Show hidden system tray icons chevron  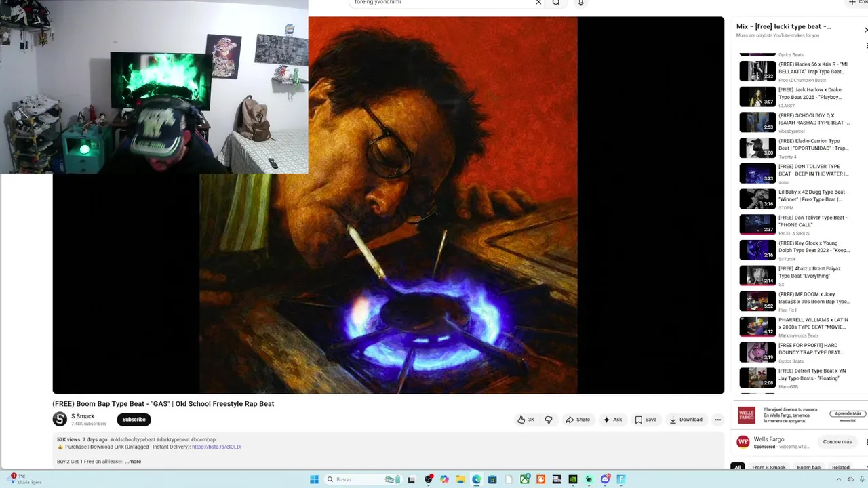coord(838,479)
